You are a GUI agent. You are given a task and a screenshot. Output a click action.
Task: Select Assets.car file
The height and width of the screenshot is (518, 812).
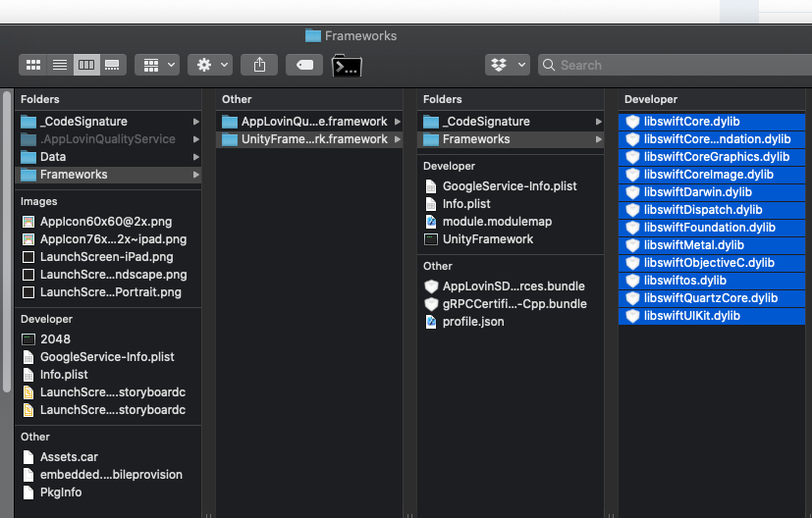pos(108,457)
